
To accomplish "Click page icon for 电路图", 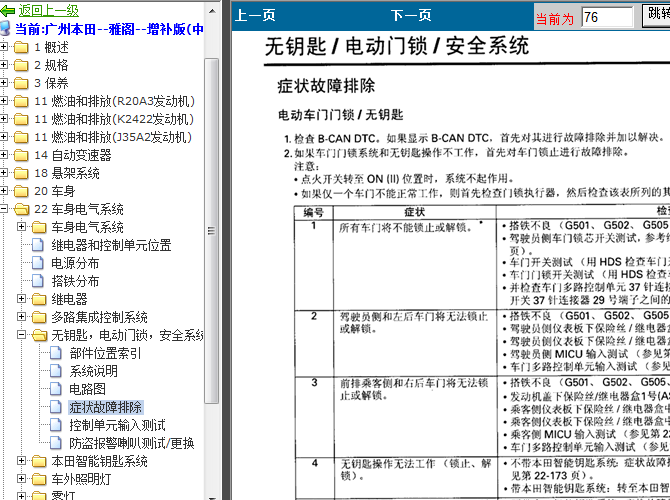I will [x=56, y=389].
